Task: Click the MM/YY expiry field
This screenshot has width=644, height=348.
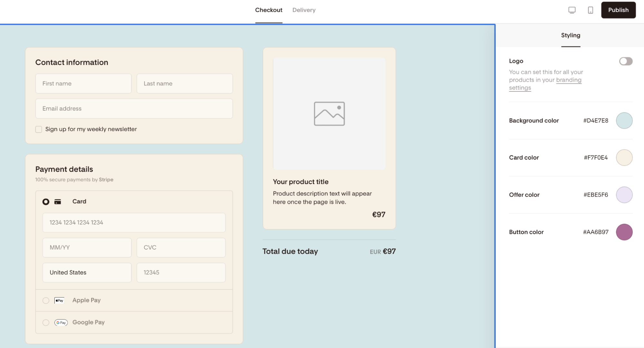Action: pyautogui.click(x=87, y=248)
